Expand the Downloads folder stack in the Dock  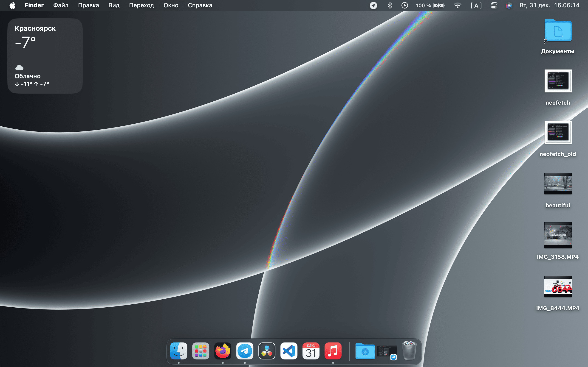pyautogui.click(x=365, y=351)
